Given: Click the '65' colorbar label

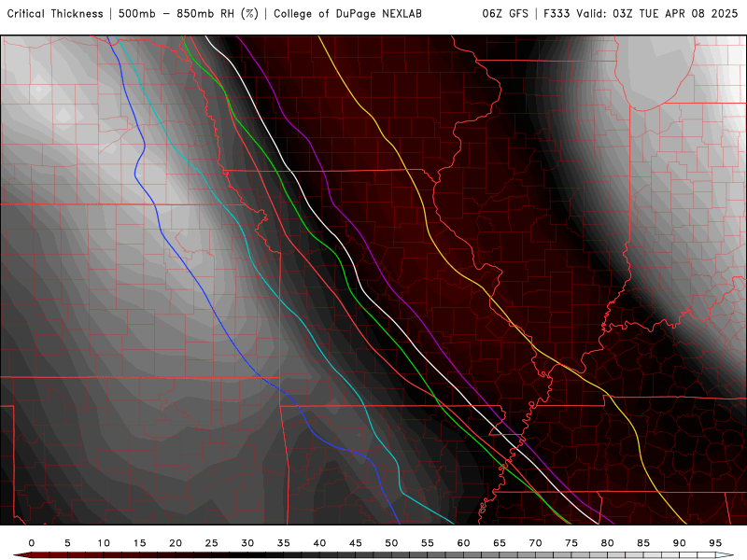Looking at the screenshot, I should point(500,543).
